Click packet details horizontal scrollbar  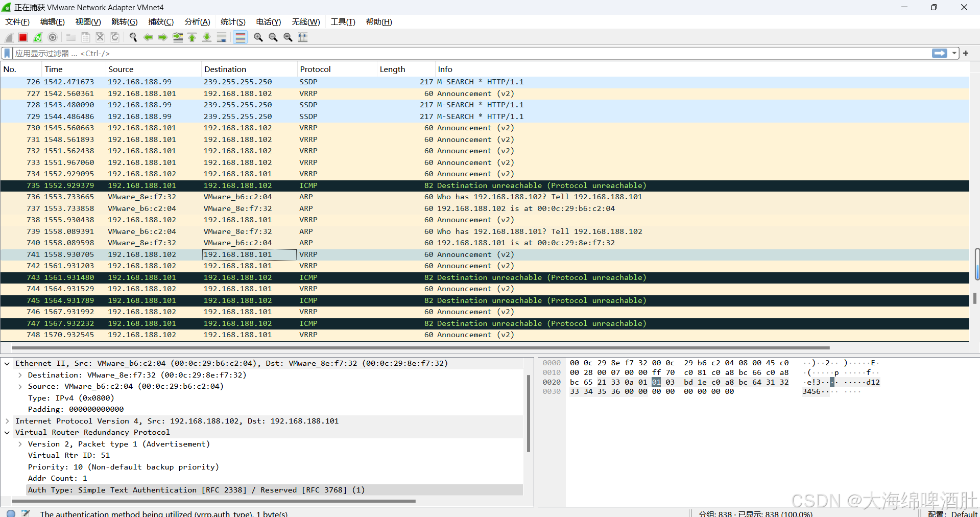[214, 501]
